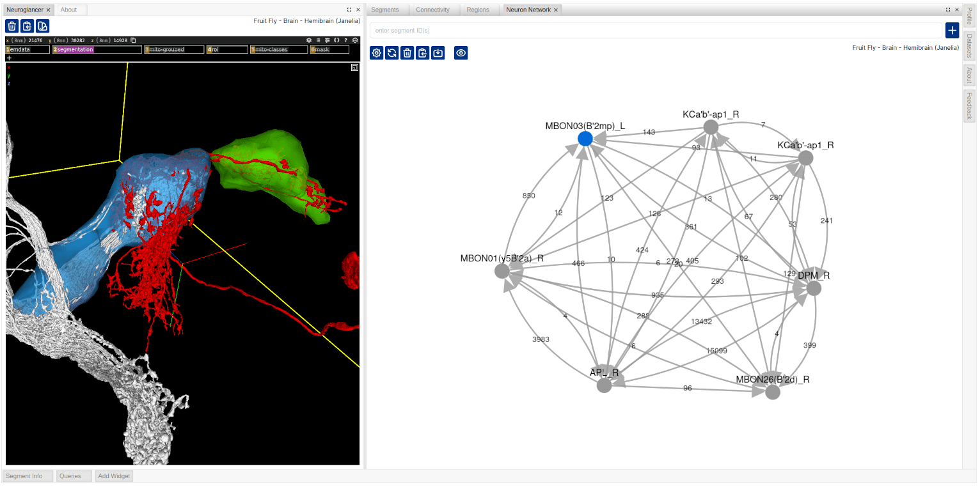980x487 pixels.
Task: Toggle the eye visibility icon in the Neuron Network panel
Action: (461, 52)
